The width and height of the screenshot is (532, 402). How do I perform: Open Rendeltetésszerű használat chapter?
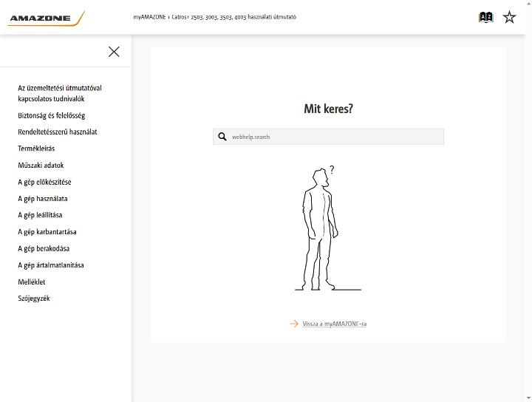(58, 132)
